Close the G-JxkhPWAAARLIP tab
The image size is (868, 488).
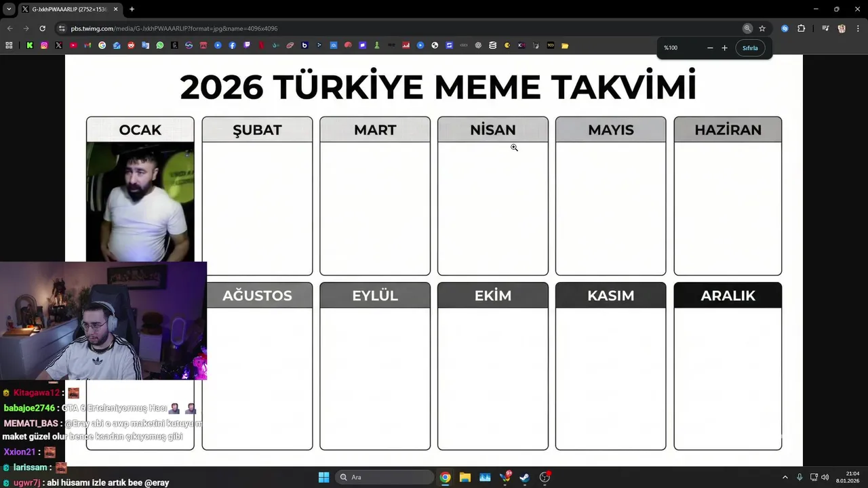point(115,9)
